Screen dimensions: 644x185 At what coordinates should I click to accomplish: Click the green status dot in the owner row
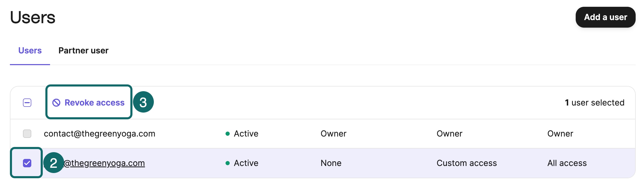click(228, 134)
